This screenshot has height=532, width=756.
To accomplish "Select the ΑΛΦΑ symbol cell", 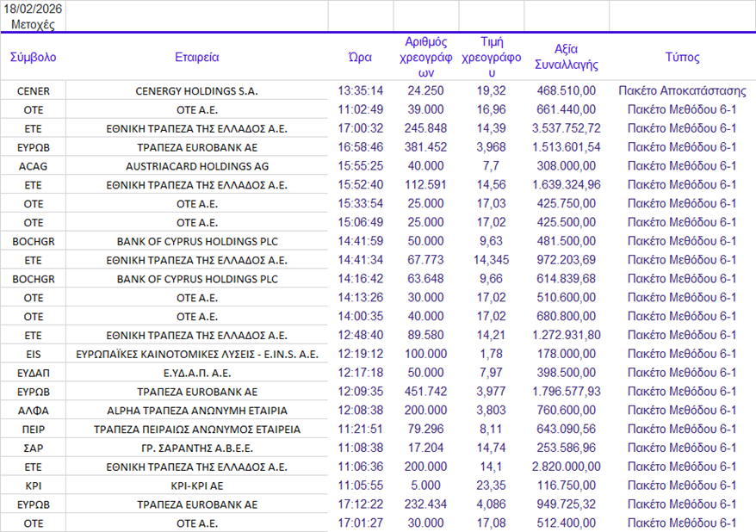I will pyautogui.click(x=34, y=411).
